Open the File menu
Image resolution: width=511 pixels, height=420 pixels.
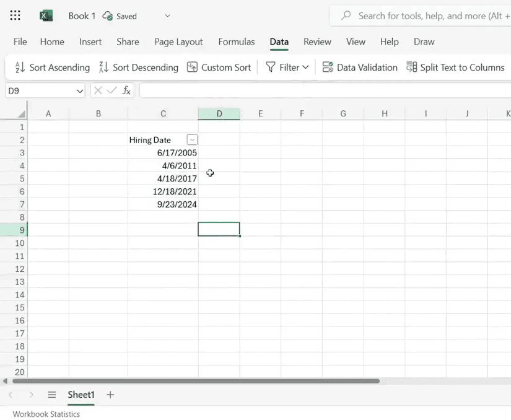[20, 42]
